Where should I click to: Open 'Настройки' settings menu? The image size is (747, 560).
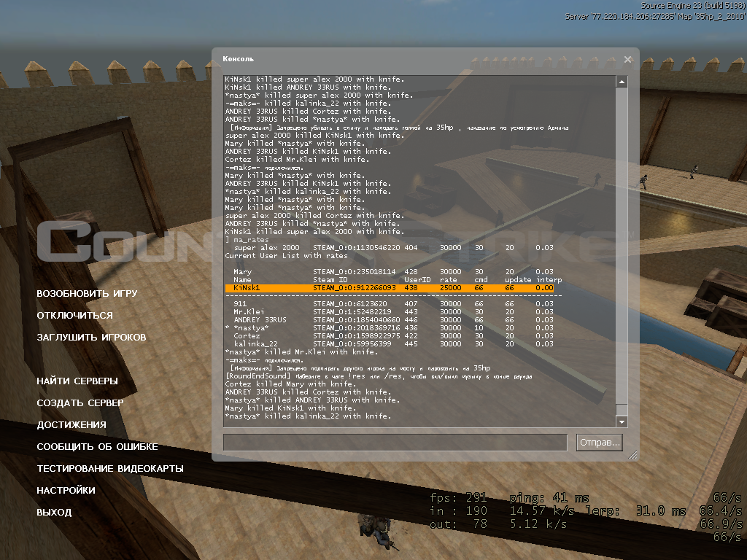66,491
